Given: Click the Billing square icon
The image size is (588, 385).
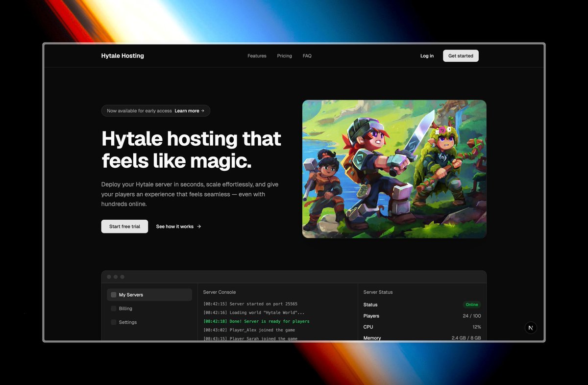Looking at the screenshot, I should 114,308.
